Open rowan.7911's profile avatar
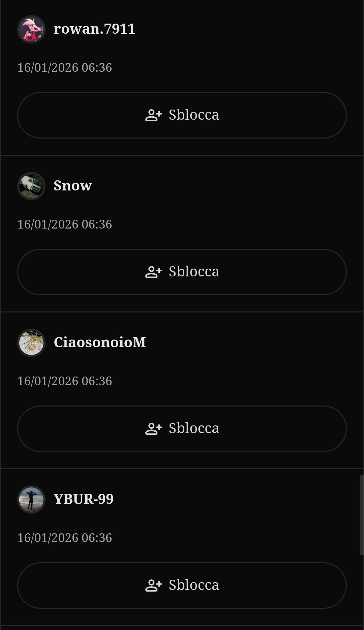364x630 pixels. pos(31,29)
